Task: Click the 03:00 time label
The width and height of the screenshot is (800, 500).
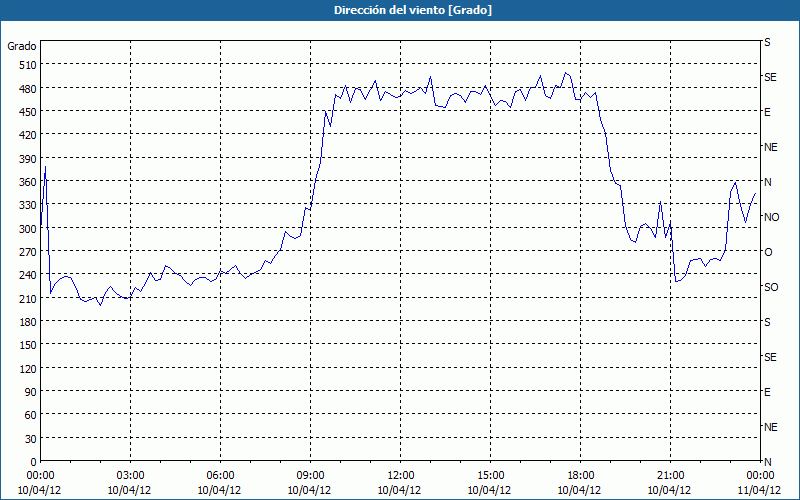Action: [x=130, y=476]
